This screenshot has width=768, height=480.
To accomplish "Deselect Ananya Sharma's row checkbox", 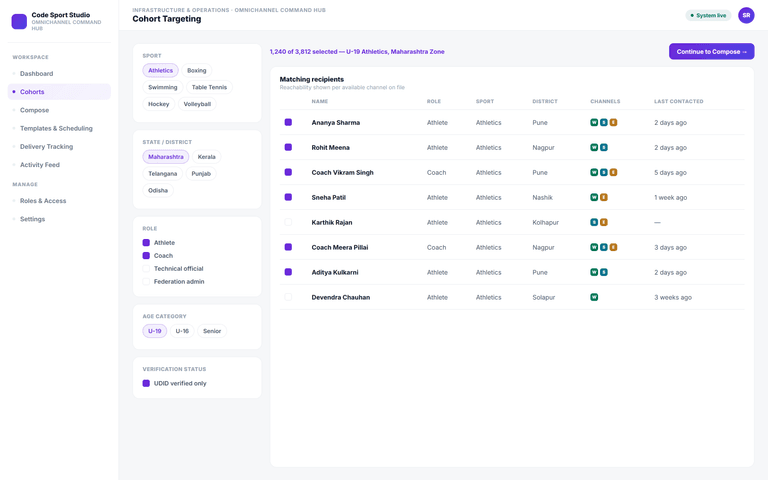I will click(x=288, y=122).
